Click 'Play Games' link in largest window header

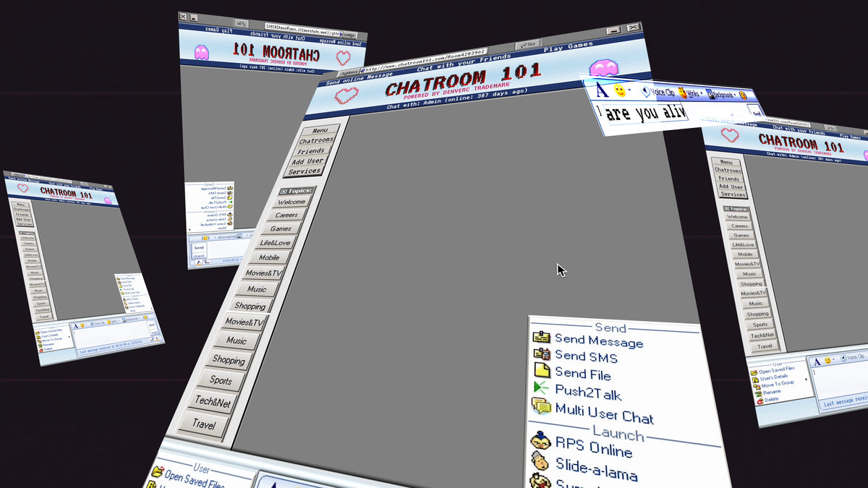567,48
